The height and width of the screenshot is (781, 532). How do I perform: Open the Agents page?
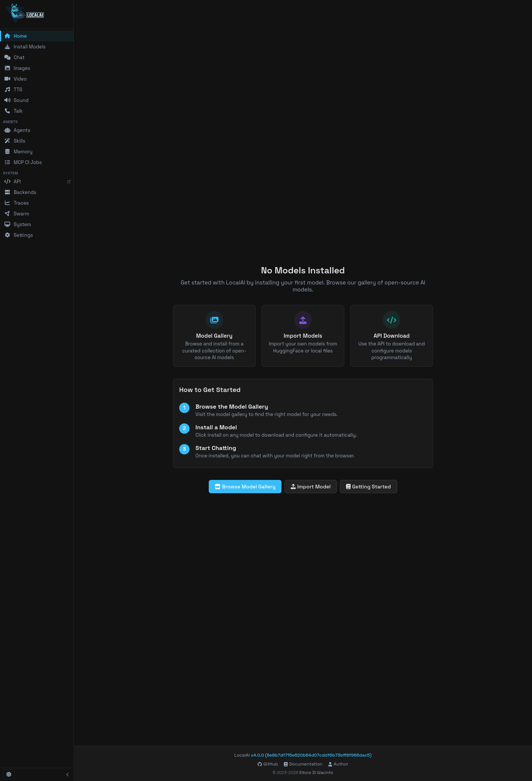point(37,130)
